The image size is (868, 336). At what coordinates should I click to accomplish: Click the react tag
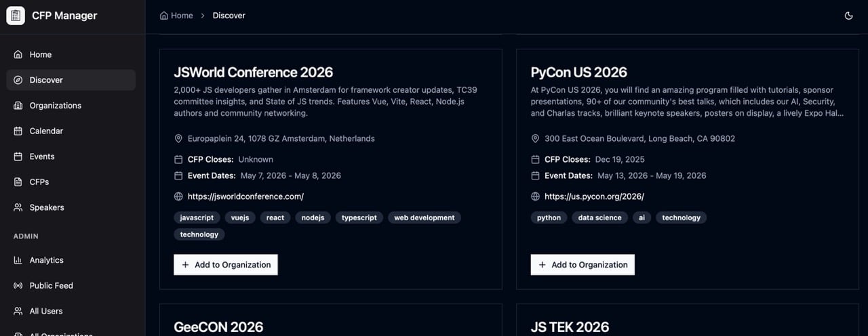(275, 217)
